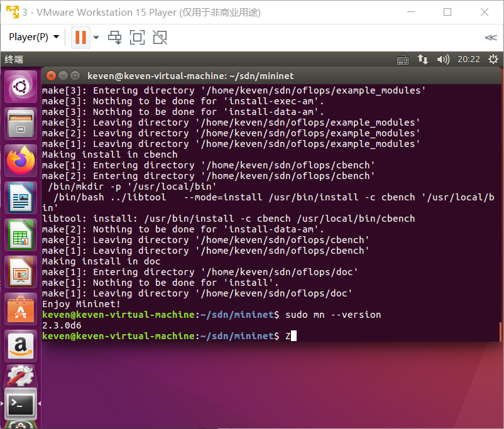
Task: Enter full screen mode
Action: click(137, 37)
